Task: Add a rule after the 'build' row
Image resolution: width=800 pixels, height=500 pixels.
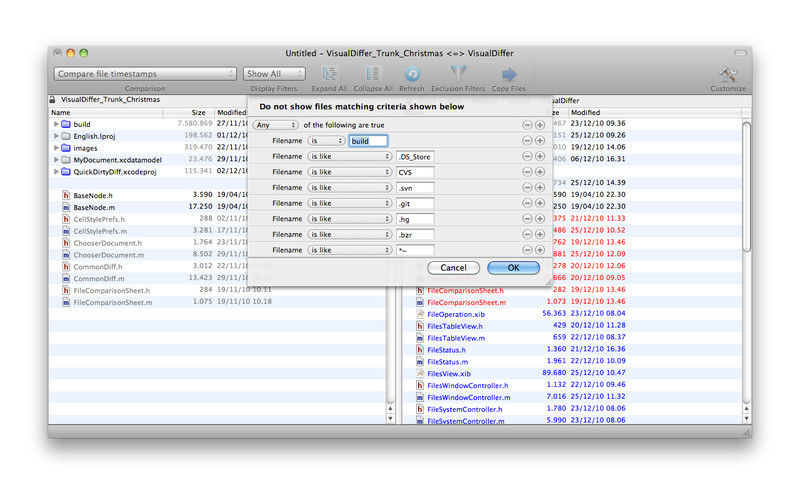Action: 540,141
